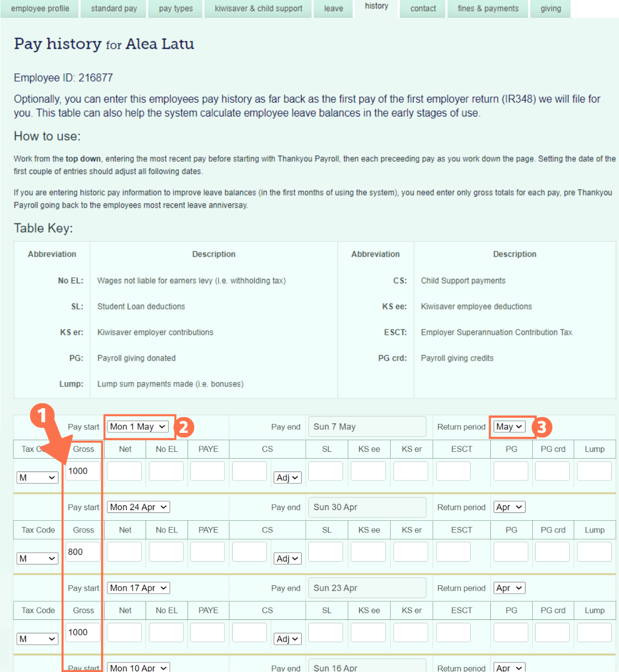Viewport: 619px width, 672px height.
Task: Click the Net input in the Mon 24 Apr row
Action: tap(124, 552)
